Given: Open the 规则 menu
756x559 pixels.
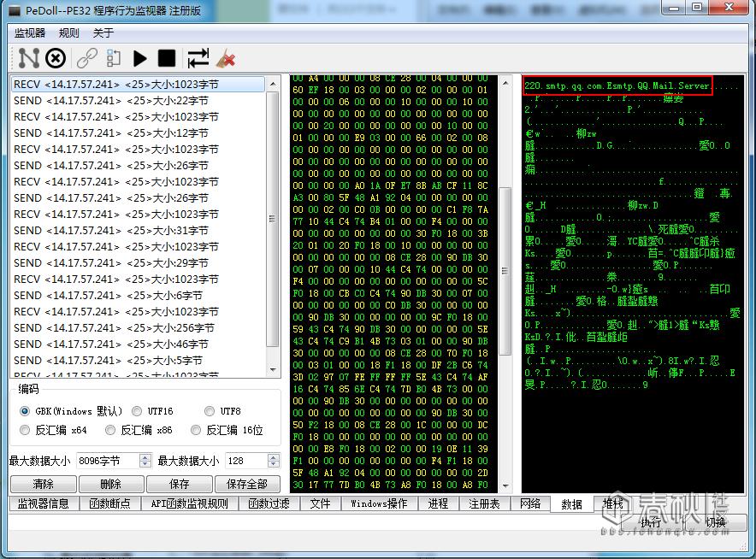Looking at the screenshot, I should [68, 32].
